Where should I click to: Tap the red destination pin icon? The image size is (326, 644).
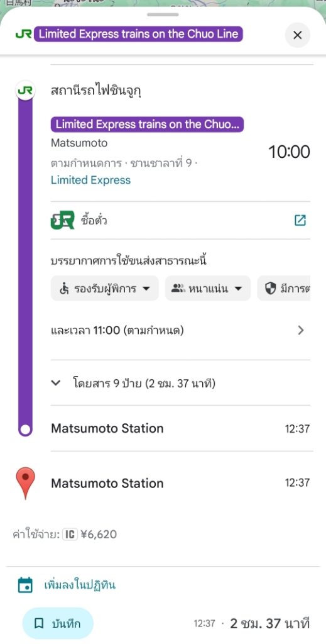pyautogui.click(x=25, y=483)
